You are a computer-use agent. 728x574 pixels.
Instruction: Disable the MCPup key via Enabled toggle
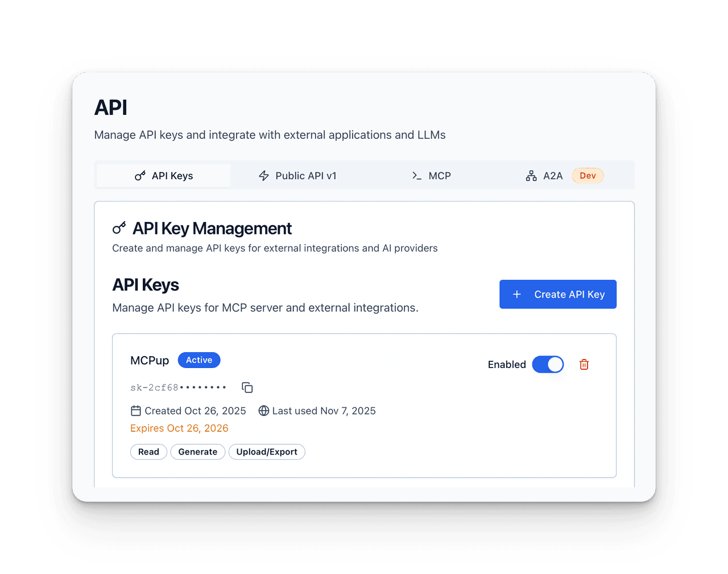(x=548, y=364)
